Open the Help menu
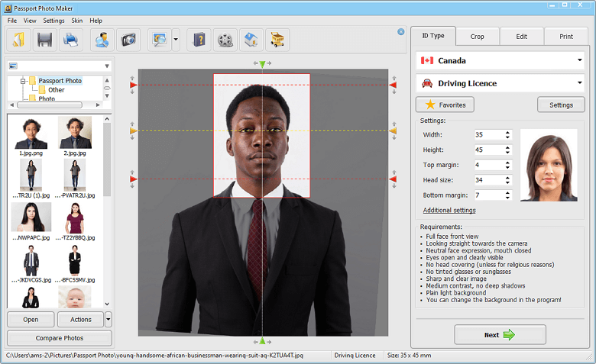The height and width of the screenshot is (364, 596). point(96,21)
